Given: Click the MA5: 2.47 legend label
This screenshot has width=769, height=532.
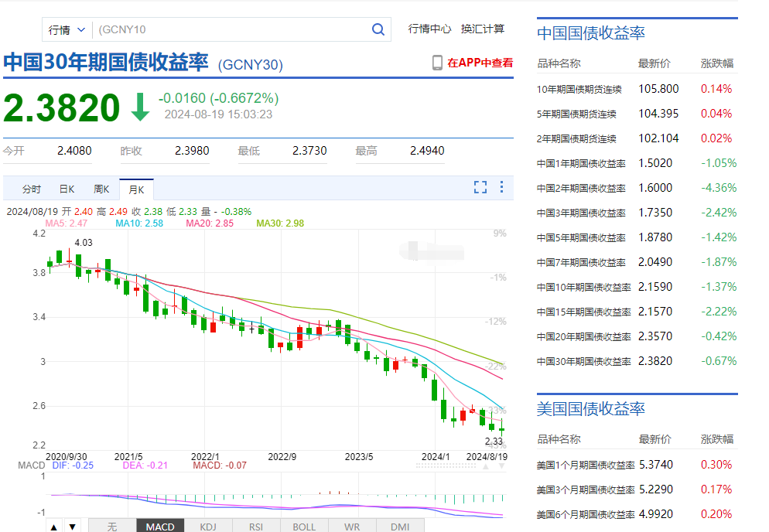Looking at the screenshot, I should [x=67, y=223].
